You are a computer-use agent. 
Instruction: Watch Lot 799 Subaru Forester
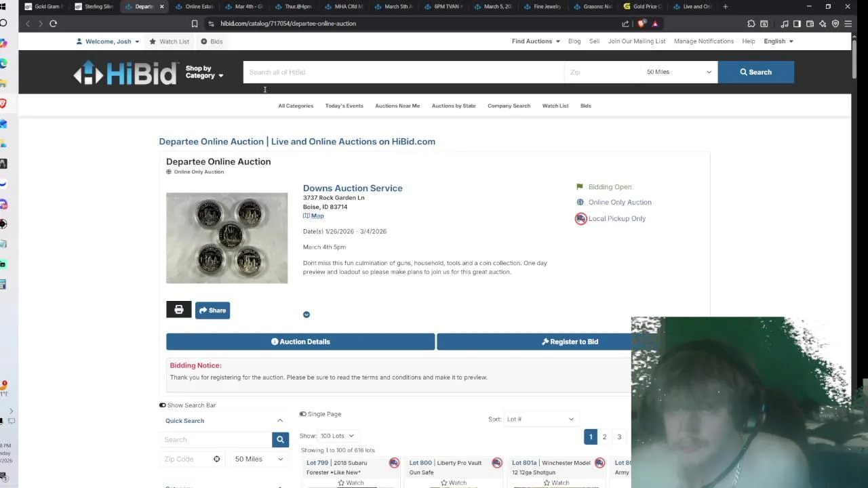coord(351,483)
